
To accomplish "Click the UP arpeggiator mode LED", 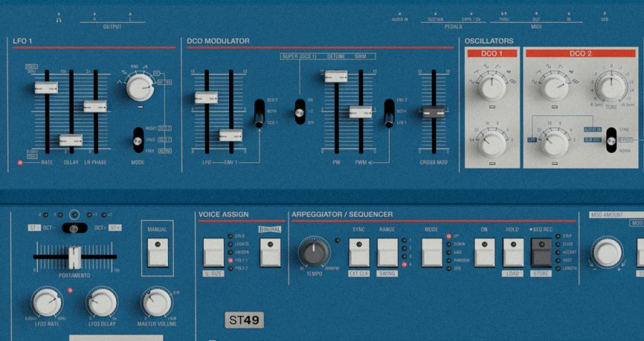I will pos(449,236).
